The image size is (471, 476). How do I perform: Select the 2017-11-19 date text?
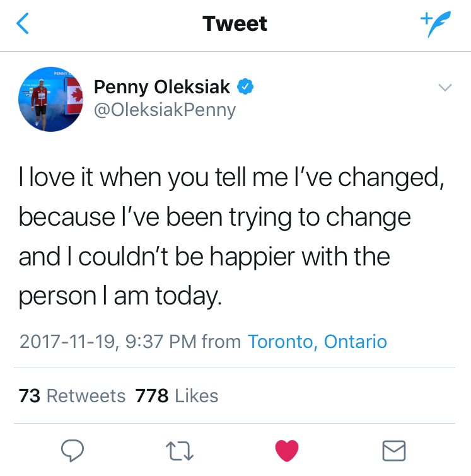click(x=67, y=342)
